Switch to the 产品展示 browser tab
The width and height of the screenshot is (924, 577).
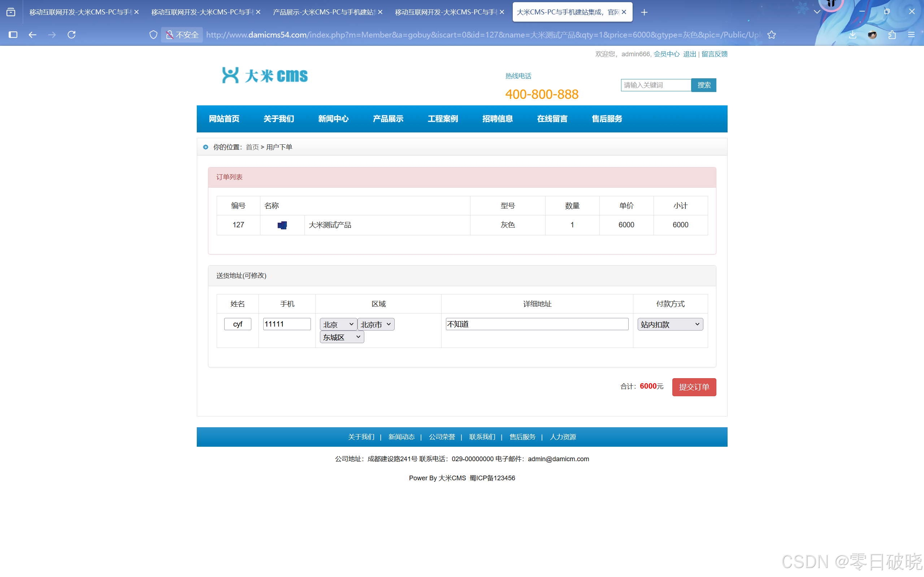coord(324,12)
